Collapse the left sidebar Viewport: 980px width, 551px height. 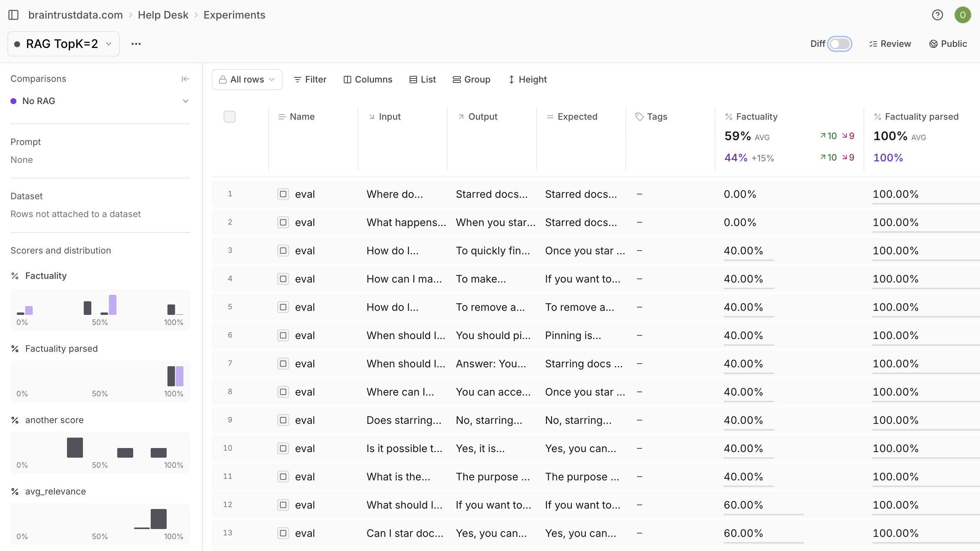(14, 15)
